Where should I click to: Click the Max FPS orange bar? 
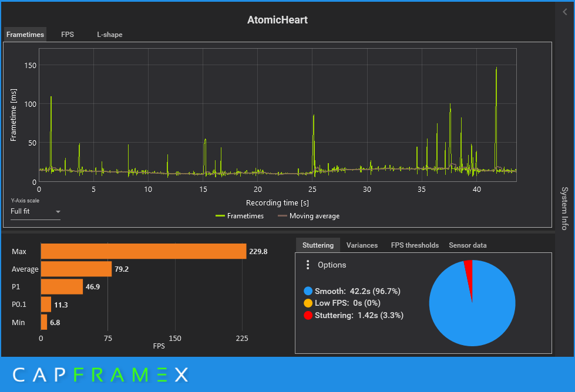[x=143, y=251]
